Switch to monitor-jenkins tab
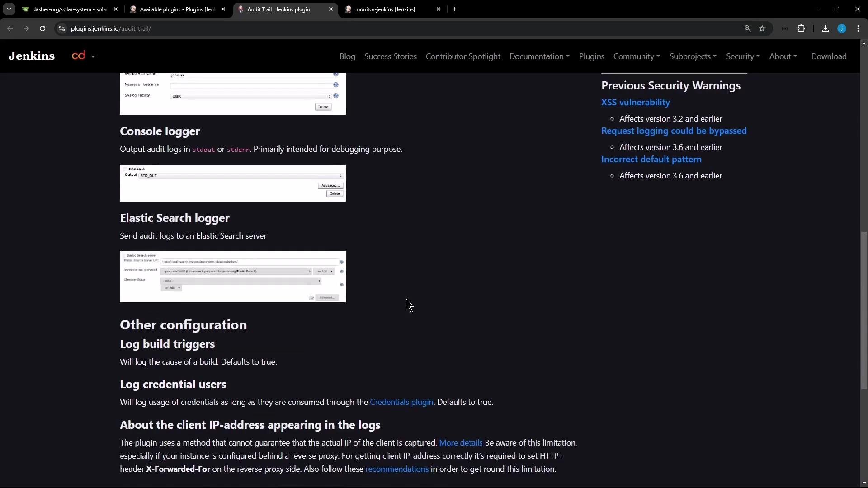Image resolution: width=868 pixels, height=488 pixels. click(x=392, y=9)
